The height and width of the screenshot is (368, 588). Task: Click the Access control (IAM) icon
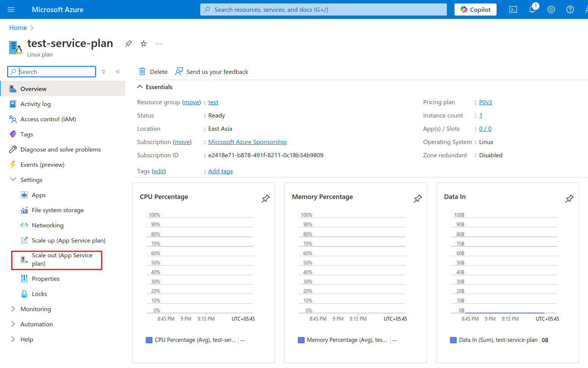pos(13,119)
